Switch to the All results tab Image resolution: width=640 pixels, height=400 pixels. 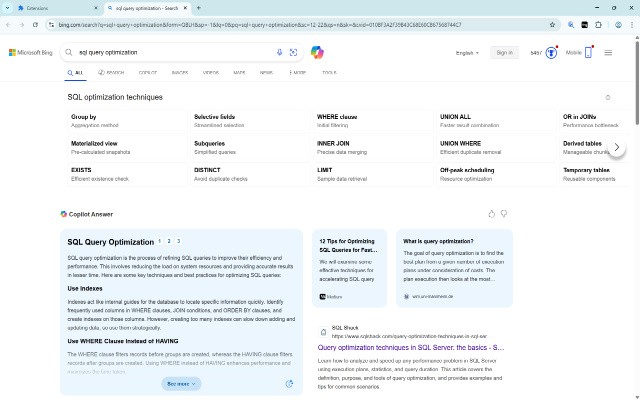pyautogui.click(x=76, y=73)
